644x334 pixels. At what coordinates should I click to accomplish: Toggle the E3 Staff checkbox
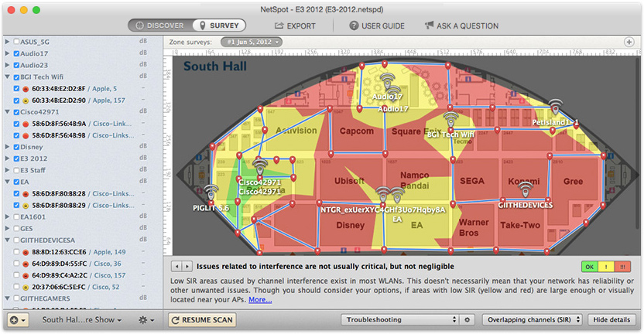[16, 170]
